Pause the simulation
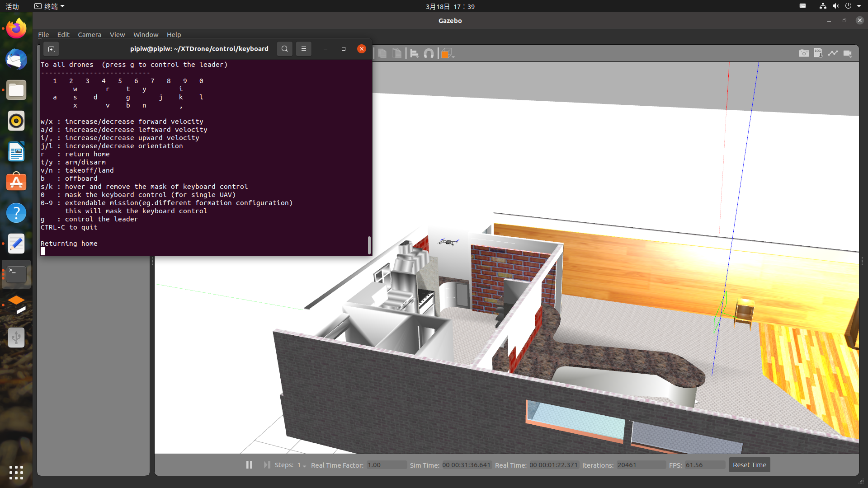The width and height of the screenshot is (868, 488). click(x=249, y=465)
